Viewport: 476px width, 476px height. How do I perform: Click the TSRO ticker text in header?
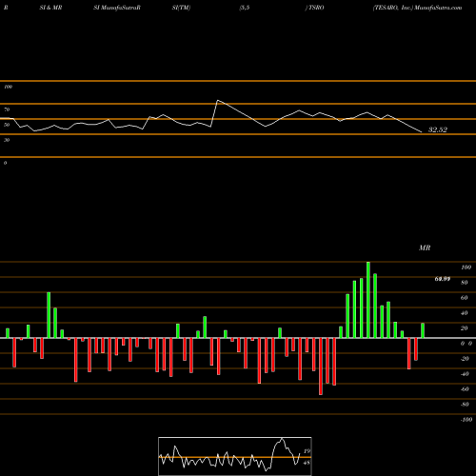click(x=316, y=8)
